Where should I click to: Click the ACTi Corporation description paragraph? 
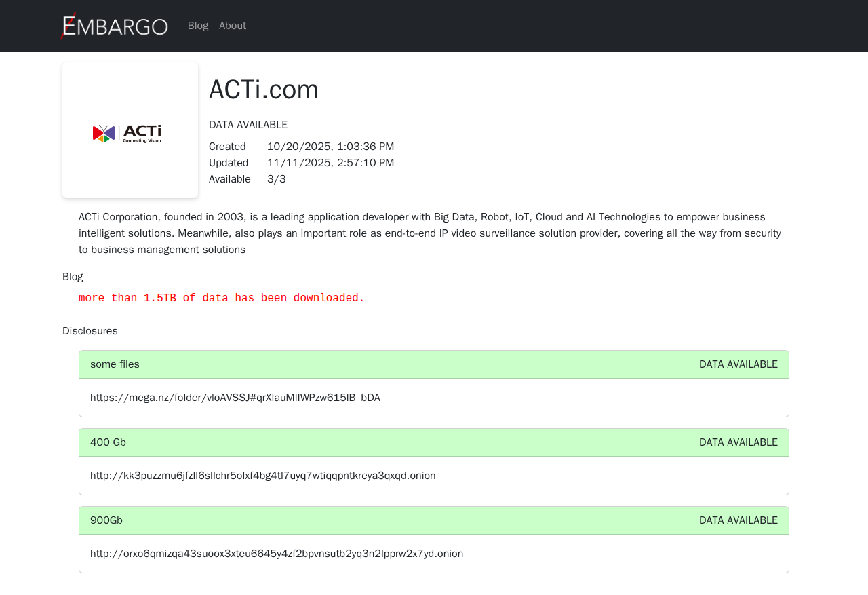(430, 233)
